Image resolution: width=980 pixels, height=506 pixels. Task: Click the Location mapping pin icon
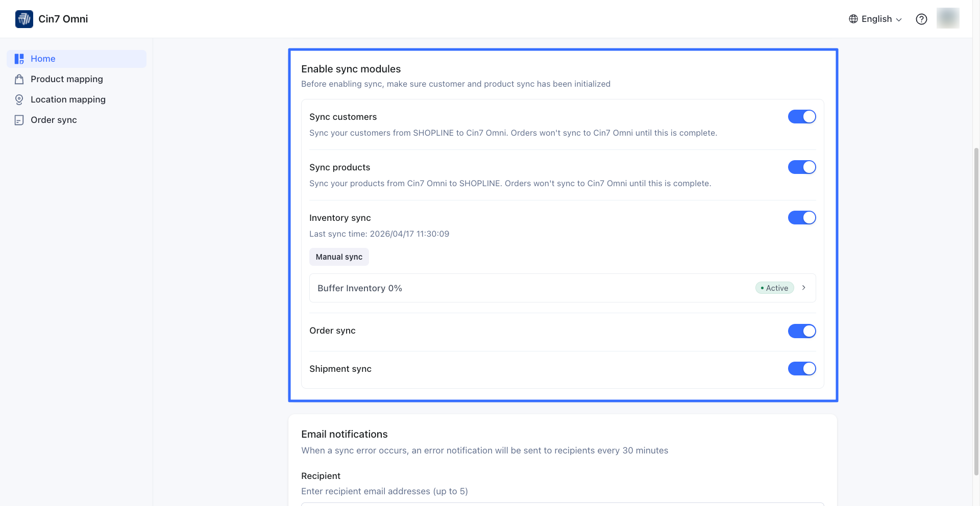point(19,99)
